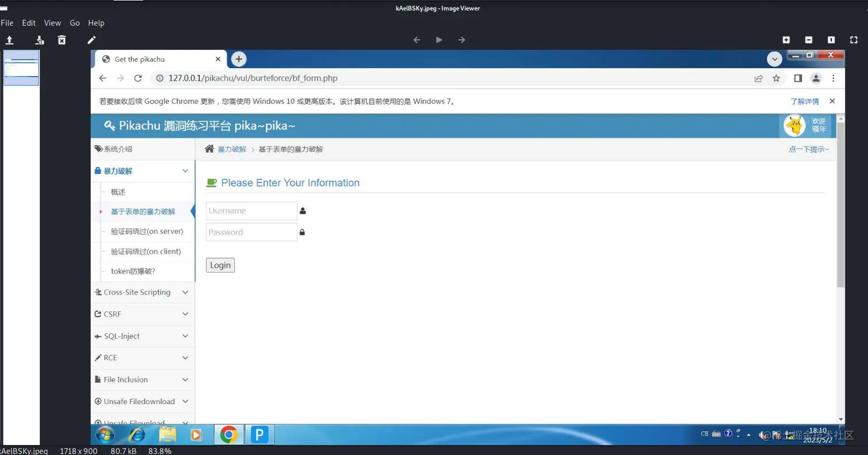This screenshot has height=455, width=868.
Task: Reset zoom to normal size icon
Action: [x=831, y=40]
